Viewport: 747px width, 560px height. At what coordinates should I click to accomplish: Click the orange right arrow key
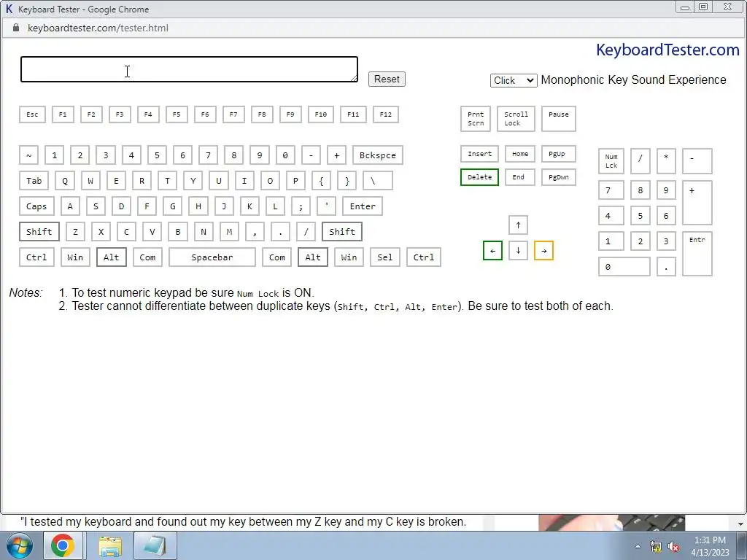click(x=543, y=251)
